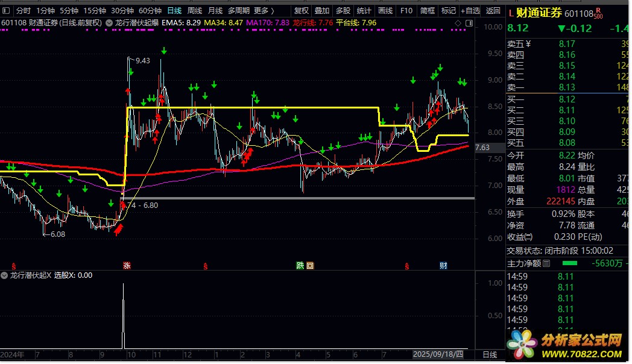Click the green 跌 event marker
The image size is (632, 364).
pyautogui.click(x=300, y=266)
